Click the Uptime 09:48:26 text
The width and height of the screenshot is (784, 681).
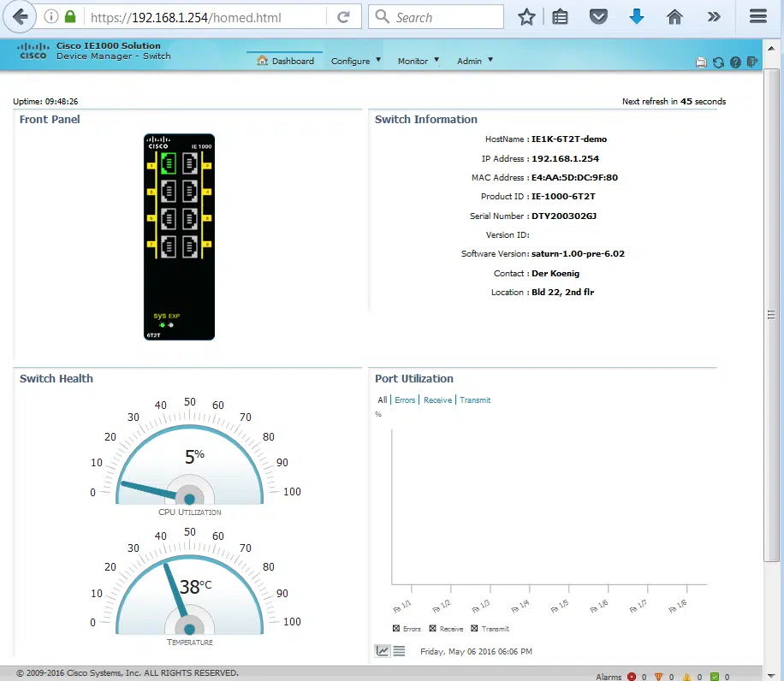(45, 102)
